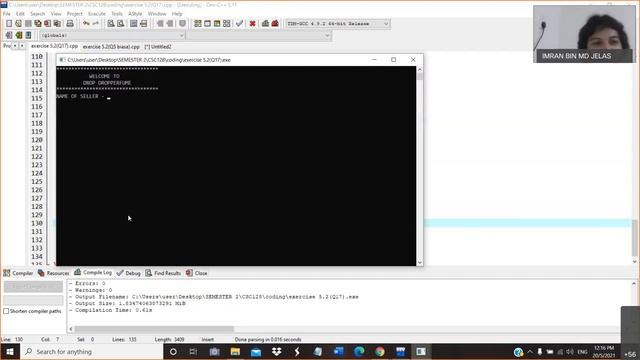Open the File menu
Image resolution: width=640 pixels, height=360 pixels.
coord(7,14)
